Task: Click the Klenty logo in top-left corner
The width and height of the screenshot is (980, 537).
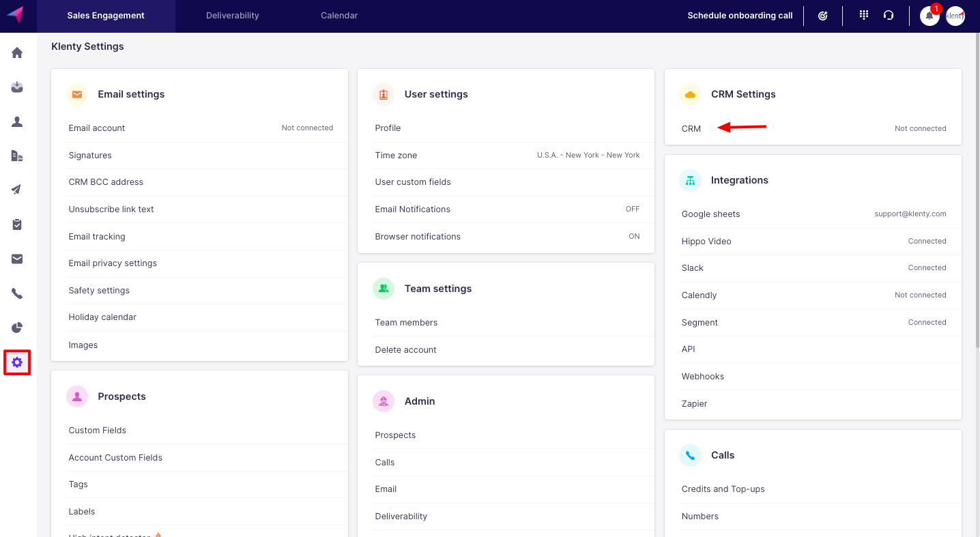Action: click(15, 14)
